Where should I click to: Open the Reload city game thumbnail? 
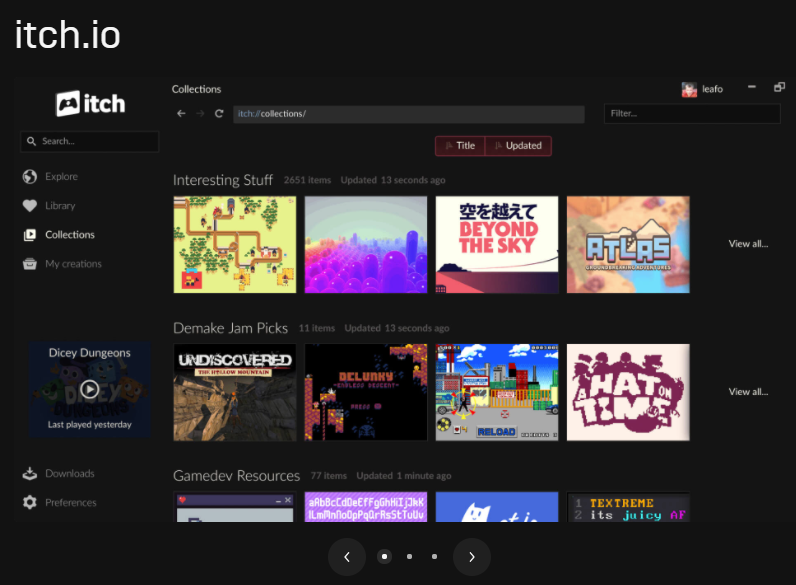coord(497,393)
